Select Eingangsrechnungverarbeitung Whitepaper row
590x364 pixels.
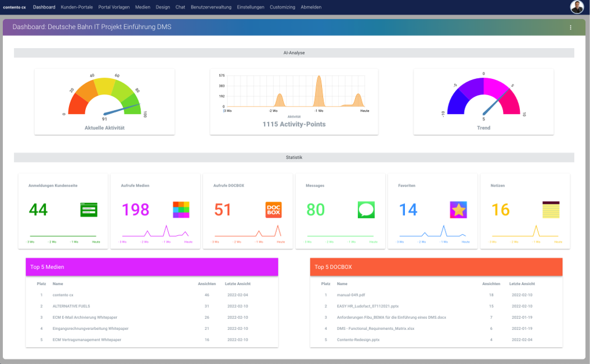click(x=152, y=329)
